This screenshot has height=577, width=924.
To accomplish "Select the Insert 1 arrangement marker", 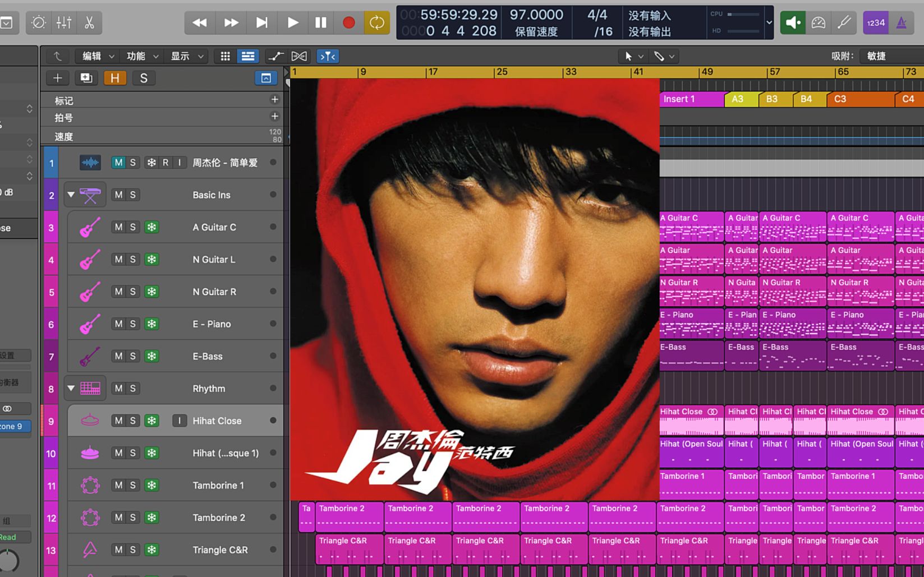I will pyautogui.click(x=692, y=99).
